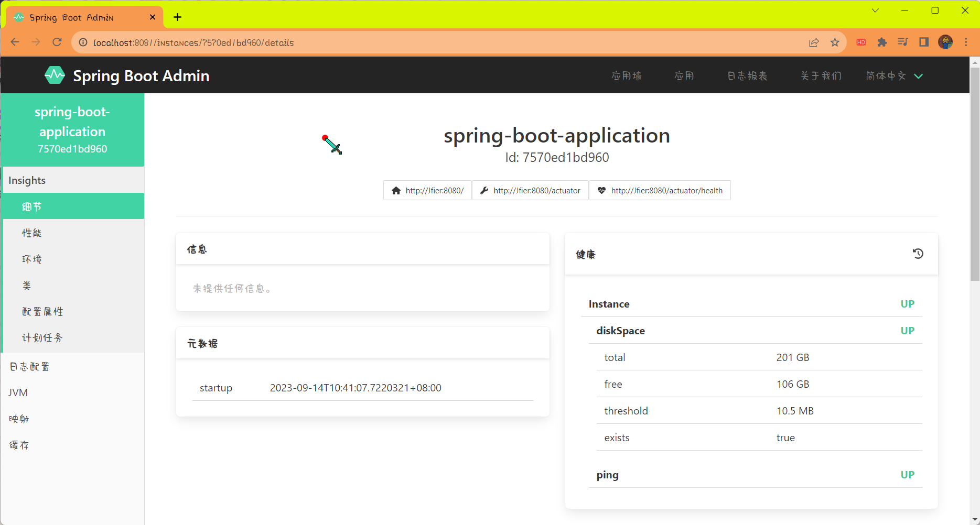
Task: Bookmark this page with the star icon
Action: (835, 42)
